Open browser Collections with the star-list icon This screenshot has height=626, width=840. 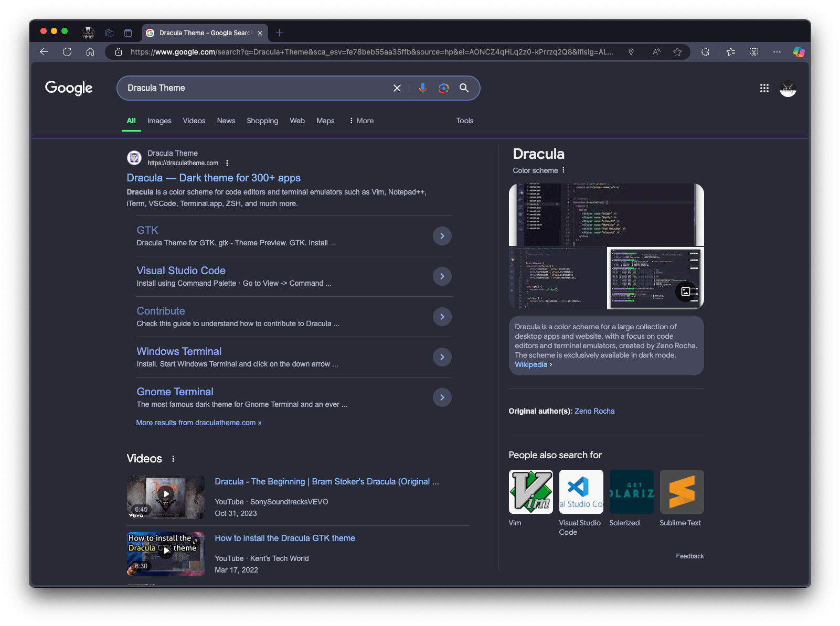(x=730, y=52)
